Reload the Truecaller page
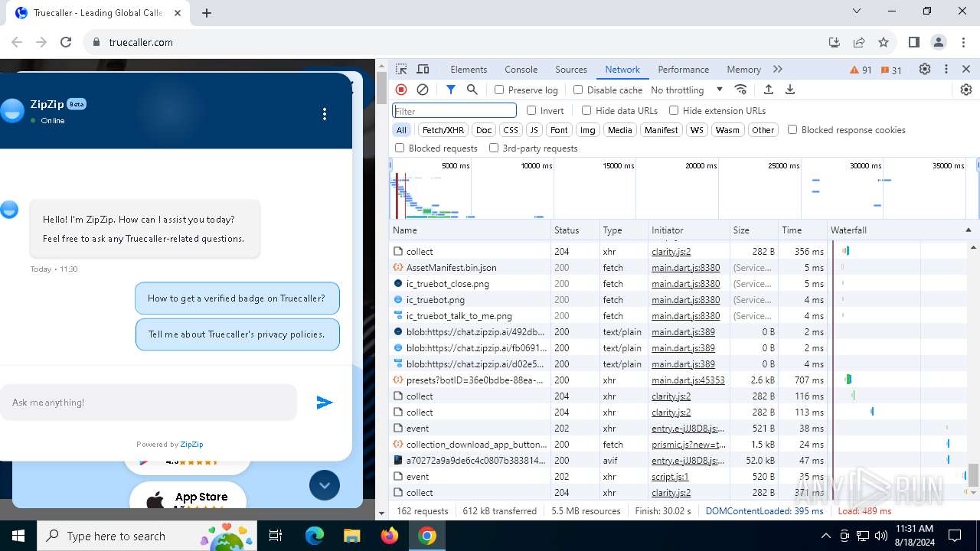 tap(66, 42)
